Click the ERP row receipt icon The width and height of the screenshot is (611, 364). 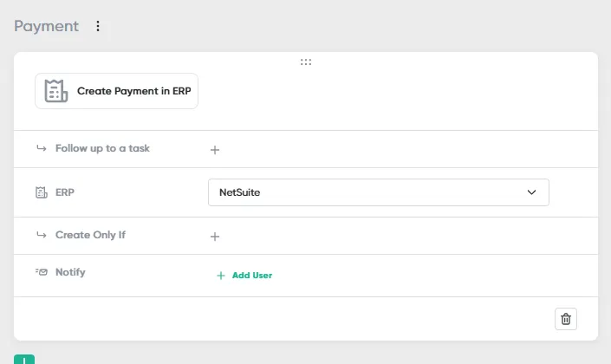(x=42, y=192)
